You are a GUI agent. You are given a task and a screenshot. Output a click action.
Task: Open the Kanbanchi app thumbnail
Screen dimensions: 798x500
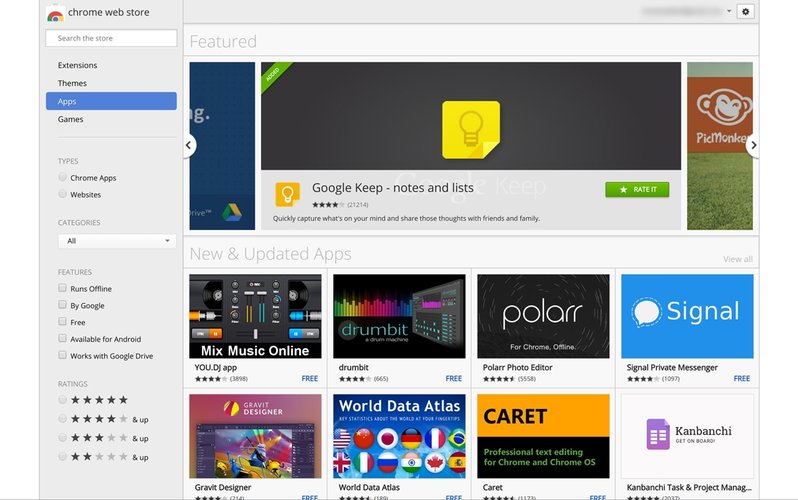[687, 436]
